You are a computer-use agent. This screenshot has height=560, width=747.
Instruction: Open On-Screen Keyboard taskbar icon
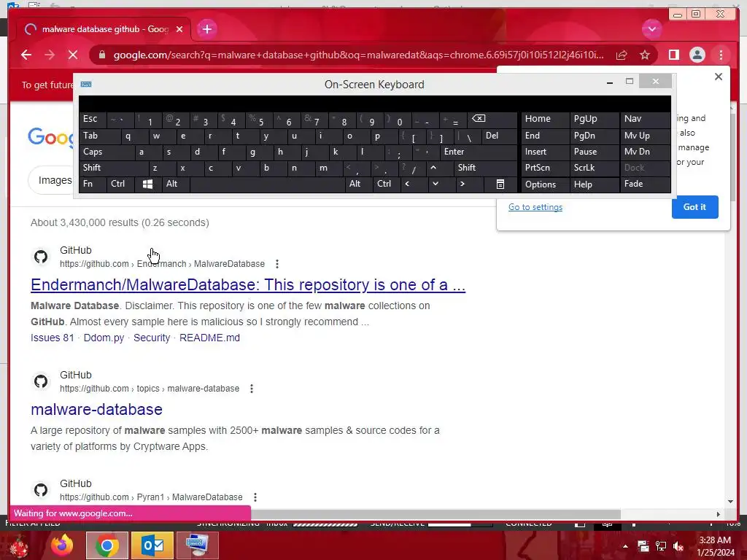click(197, 545)
